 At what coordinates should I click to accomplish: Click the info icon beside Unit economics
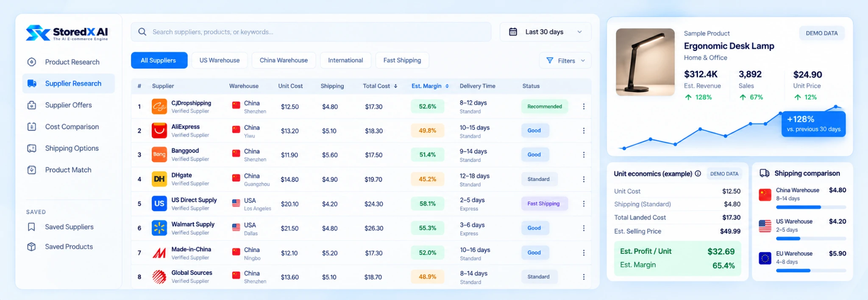[x=698, y=174]
